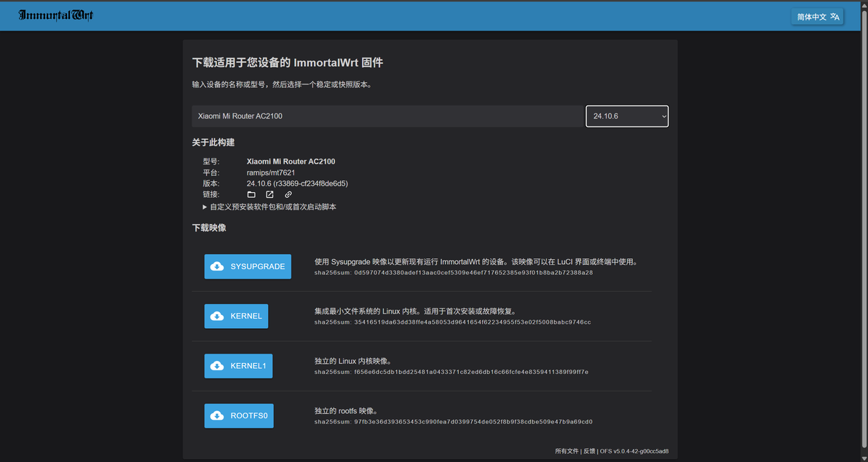Screen dimensions: 868x462
Task: Click the Xiaomi Mi Router AC2100 search field
Action: coord(388,116)
